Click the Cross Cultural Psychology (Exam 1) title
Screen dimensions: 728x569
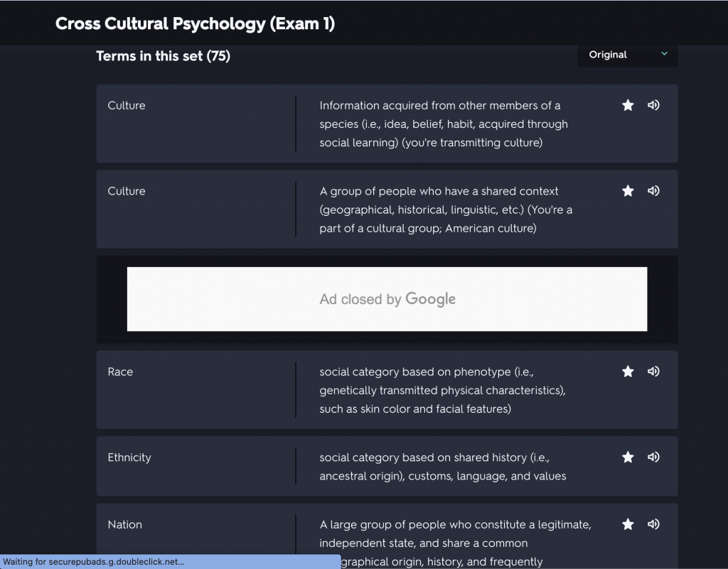coord(195,23)
